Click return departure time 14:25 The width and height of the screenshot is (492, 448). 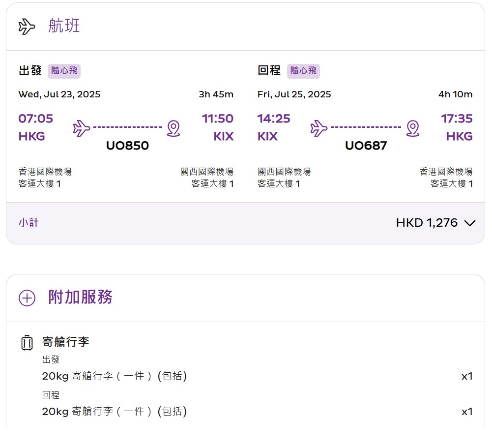pyautogui.click(x=274, y=119)
